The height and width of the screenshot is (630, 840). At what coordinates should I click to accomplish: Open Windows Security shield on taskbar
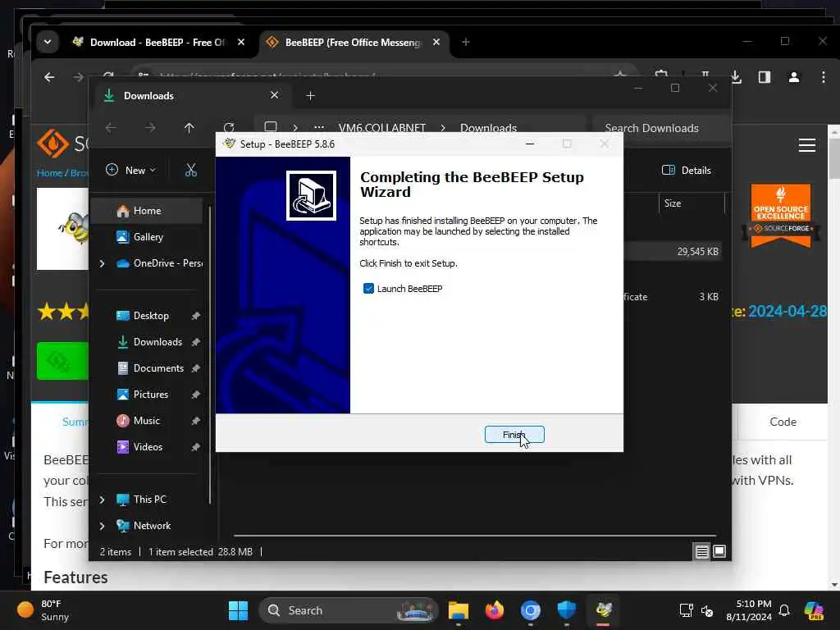[x=567, y=610]
